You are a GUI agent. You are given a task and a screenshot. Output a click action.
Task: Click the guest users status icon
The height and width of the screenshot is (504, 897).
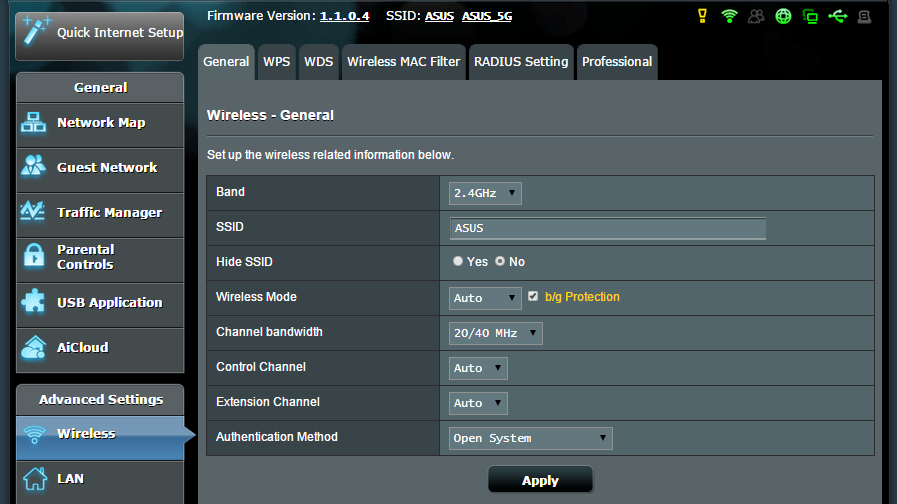(756, 16)
